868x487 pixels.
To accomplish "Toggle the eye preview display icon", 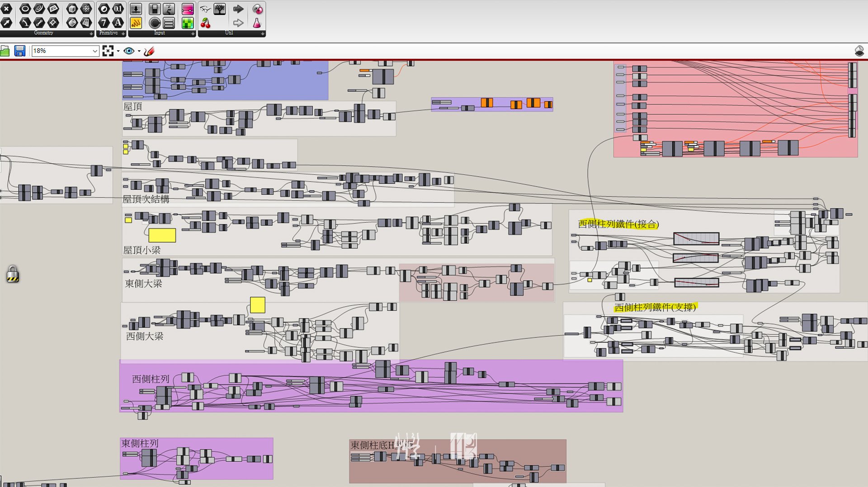I will pyautogui.click(x=129, y=51).
